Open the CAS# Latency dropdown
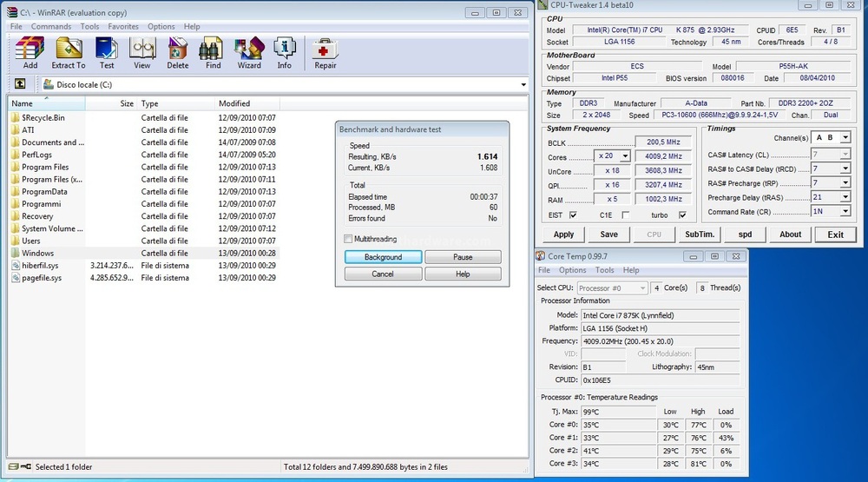This screenshot has height=482, width=868. (845, 154)
